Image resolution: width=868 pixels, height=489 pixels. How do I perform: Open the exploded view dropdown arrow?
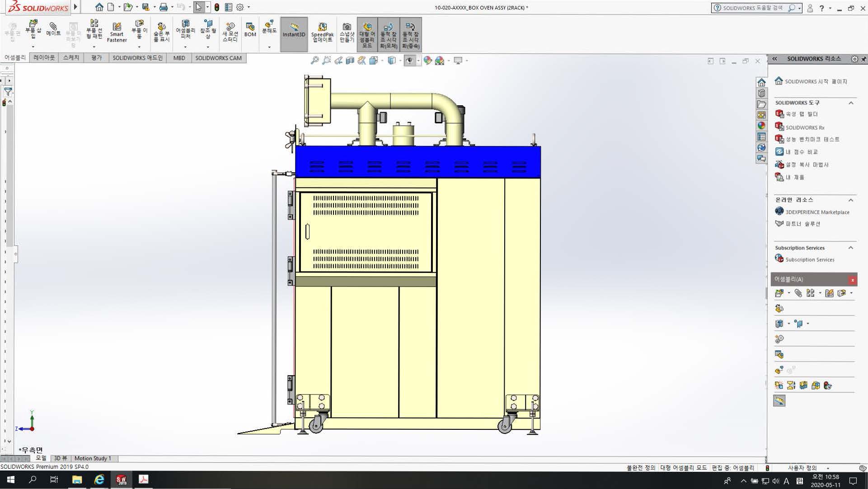(x=269, y=47)
